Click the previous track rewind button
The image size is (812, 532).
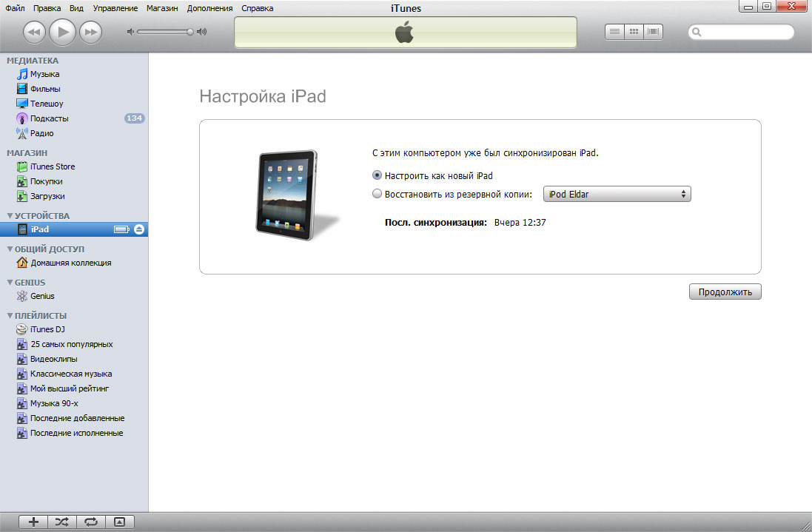point(34,32)
